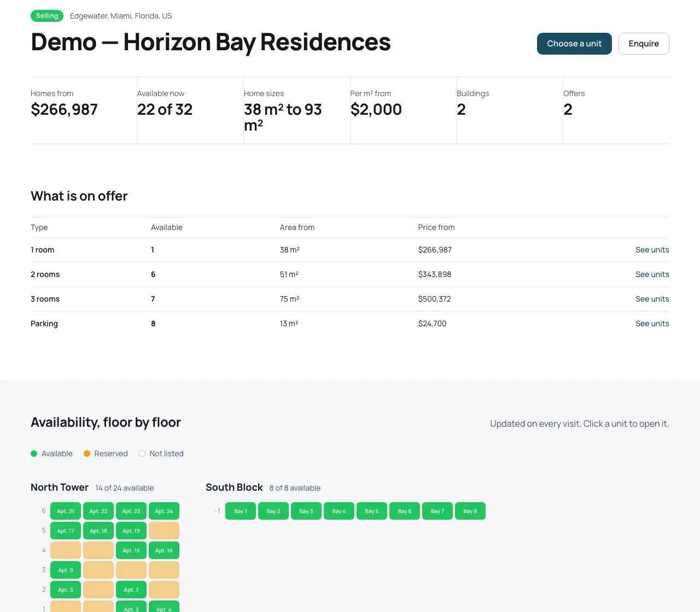Click Edgewater, Miami, Florida, US location text
The width and height of the screenshot is (700, 612).
121,16
